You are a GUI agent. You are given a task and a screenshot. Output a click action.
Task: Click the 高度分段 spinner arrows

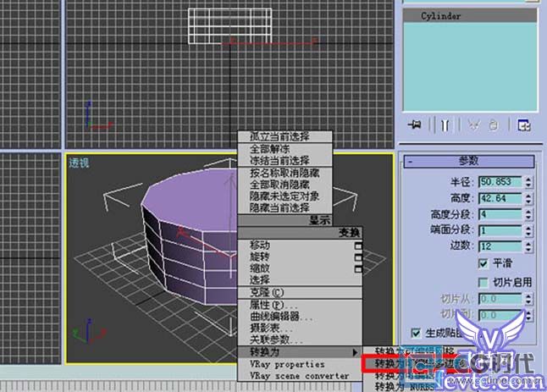(x=528, y=214)
